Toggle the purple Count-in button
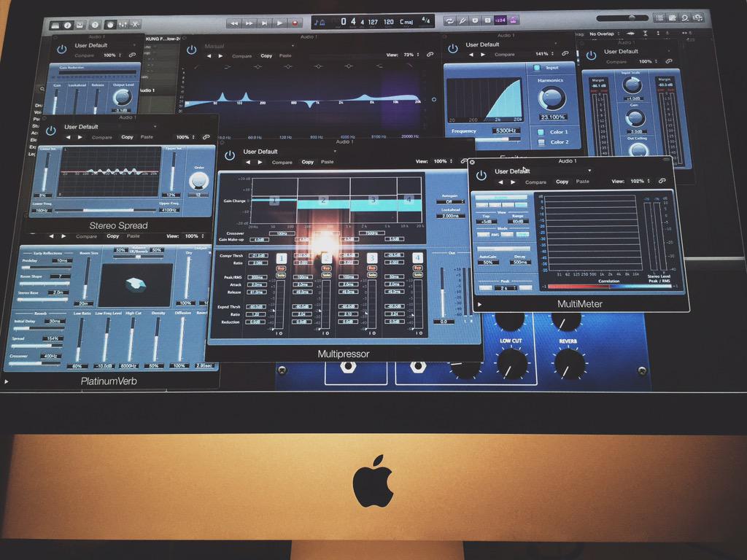The image size is (747, 560). [500, 20]
